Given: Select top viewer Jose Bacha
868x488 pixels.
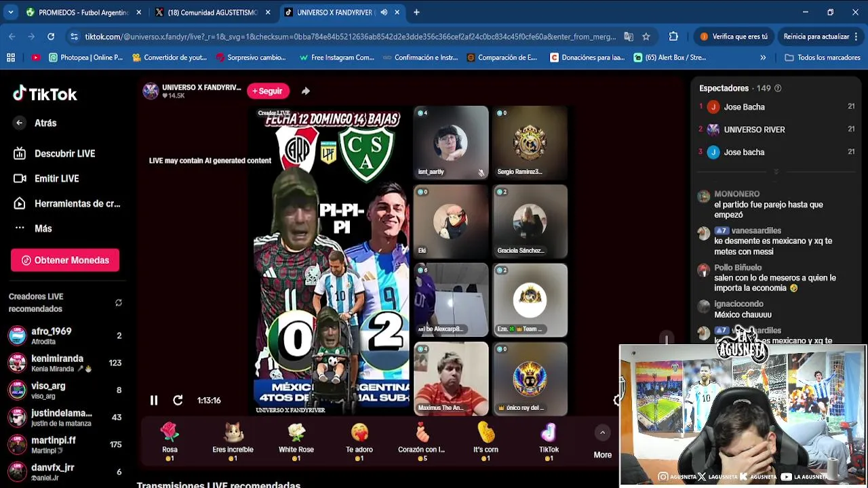Looking at the screenshot, I should point(744,107).
